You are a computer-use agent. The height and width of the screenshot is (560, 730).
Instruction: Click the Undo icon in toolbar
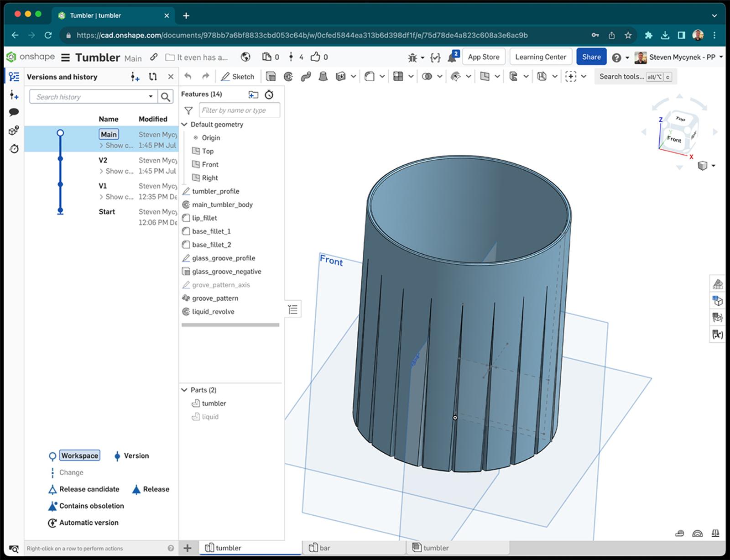(x=188, y=76)
